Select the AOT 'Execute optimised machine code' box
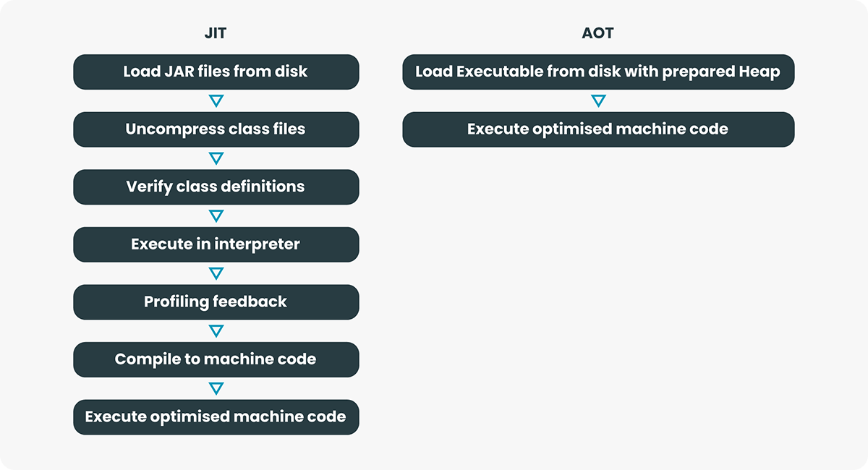The width and height of the screenshot is (868, 470). (597, 129)
